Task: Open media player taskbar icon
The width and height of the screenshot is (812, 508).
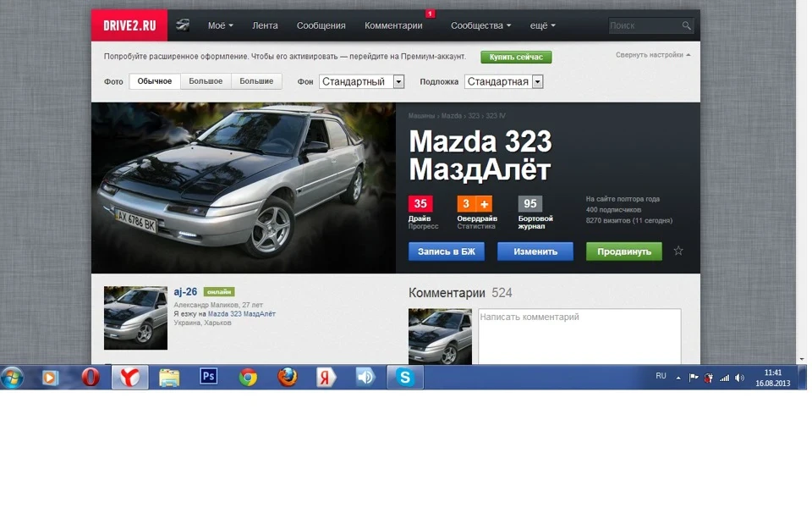Action: pyautogui.click(x=50, y=378)
